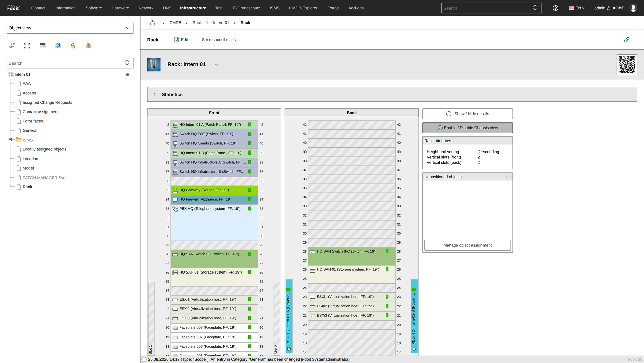This screenshot has width=644, height=363.
Task: Open the help question mark icon
Action: click(555, 8)
